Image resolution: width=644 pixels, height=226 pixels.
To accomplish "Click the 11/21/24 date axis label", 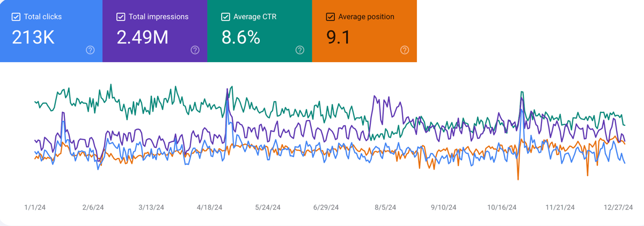I will 560,207.
